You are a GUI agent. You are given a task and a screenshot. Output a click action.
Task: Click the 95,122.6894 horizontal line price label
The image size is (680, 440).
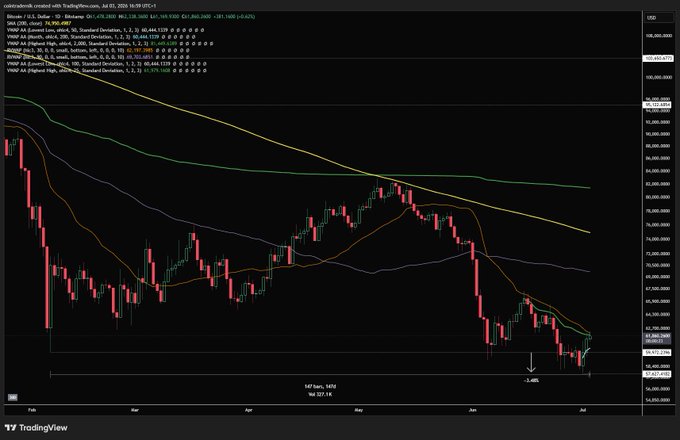pyautogui.click(x=658, y=105)
